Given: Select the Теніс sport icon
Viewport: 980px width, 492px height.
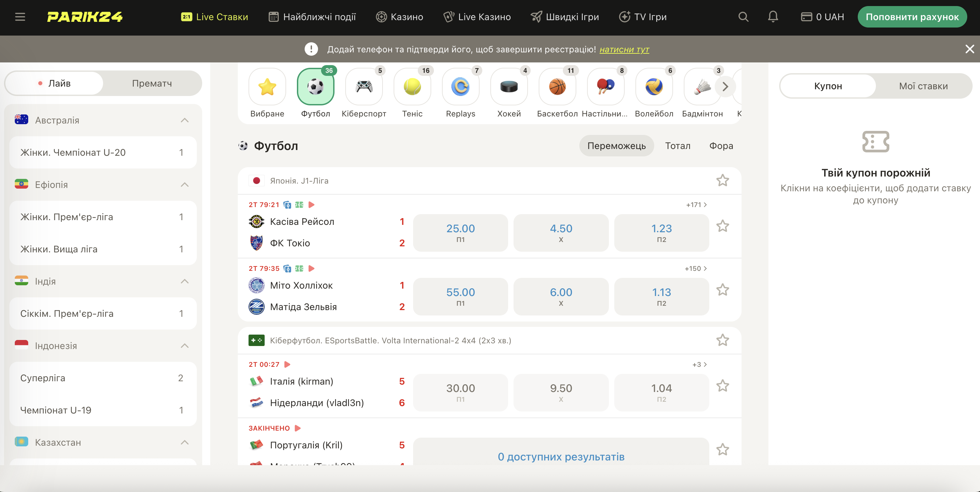Looking at the screenshot, I should pos(412,87).
